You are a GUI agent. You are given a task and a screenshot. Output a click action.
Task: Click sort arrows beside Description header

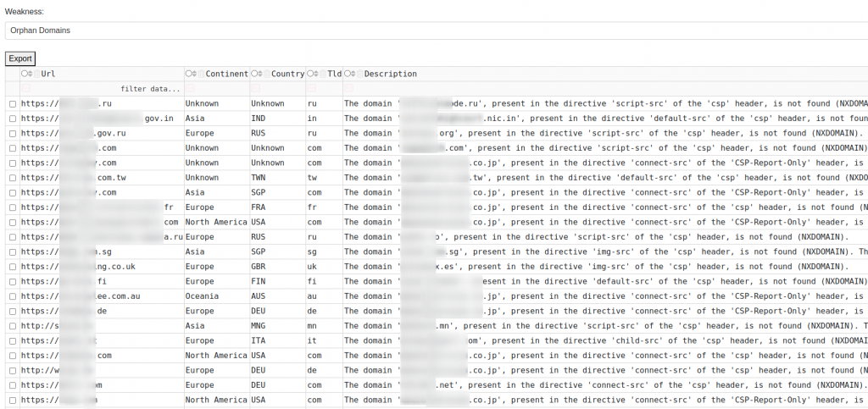coord(353,74)
